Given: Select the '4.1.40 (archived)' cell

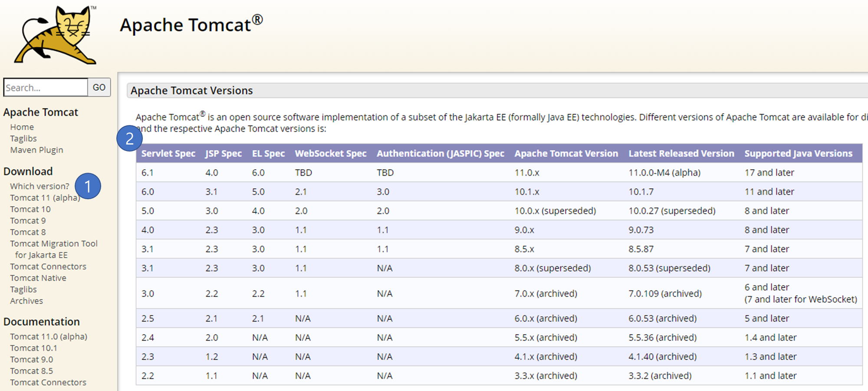Looking at the screenshot, I should 662,356.
